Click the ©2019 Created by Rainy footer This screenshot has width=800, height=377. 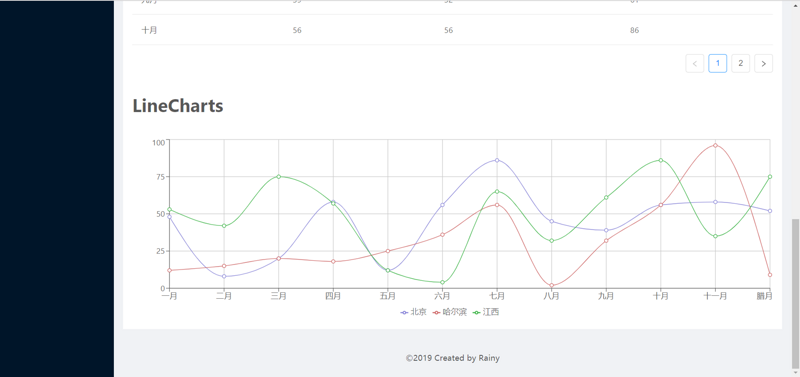click(x=453, y=358)
